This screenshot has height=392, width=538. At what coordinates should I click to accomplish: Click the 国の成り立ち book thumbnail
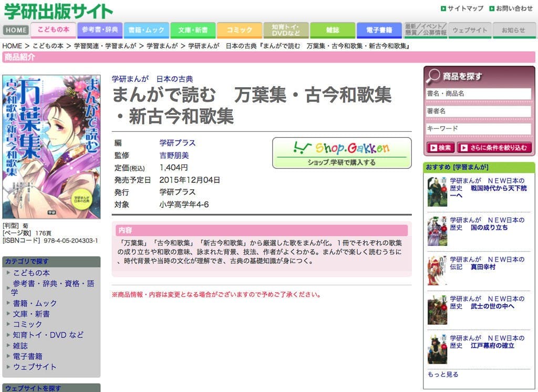click(438, 231)
